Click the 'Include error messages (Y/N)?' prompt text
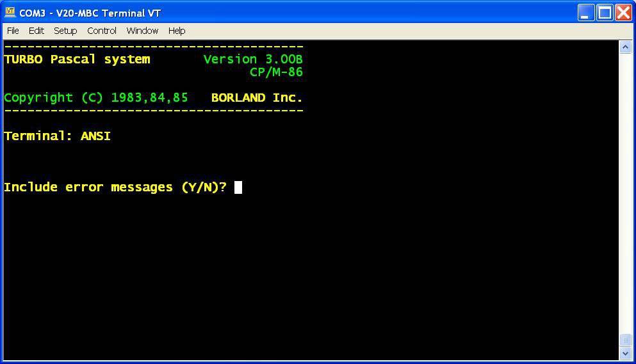 pos(115,187)
